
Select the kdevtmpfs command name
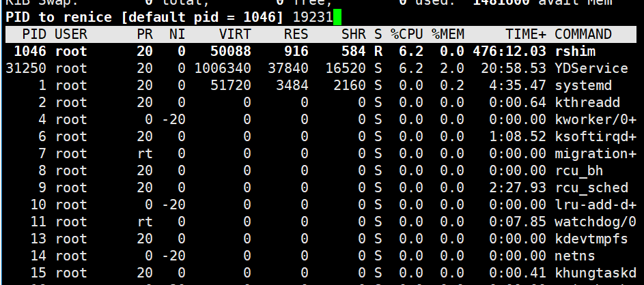(591, 238)
